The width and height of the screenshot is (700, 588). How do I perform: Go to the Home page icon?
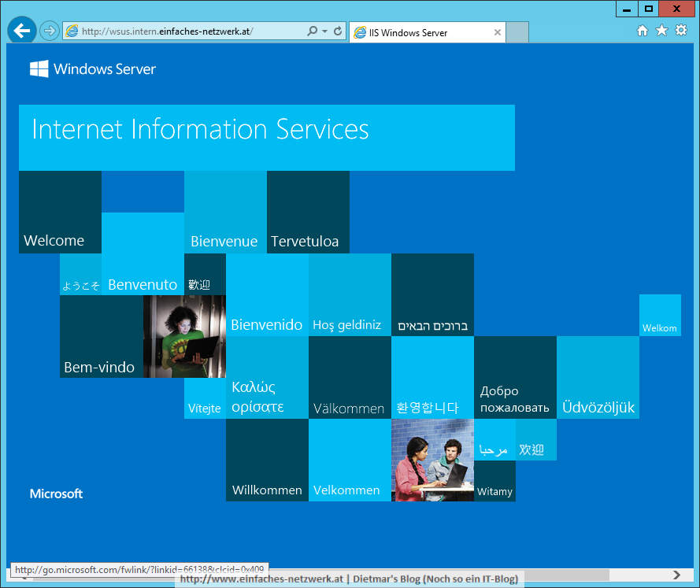[643, 31]
